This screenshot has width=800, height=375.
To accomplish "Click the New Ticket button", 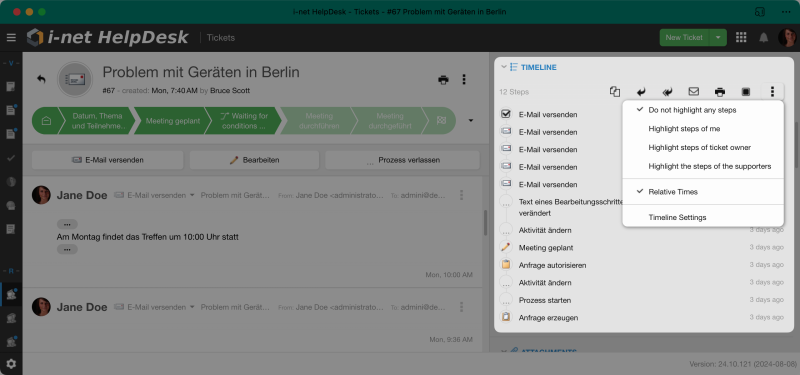I will [684, 37].
